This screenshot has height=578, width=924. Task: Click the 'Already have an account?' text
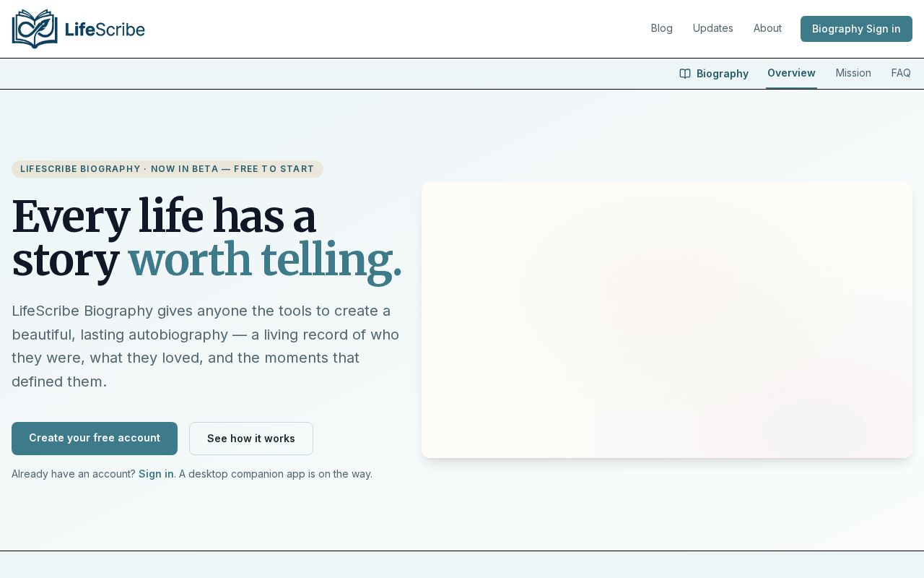coord(74,474)
